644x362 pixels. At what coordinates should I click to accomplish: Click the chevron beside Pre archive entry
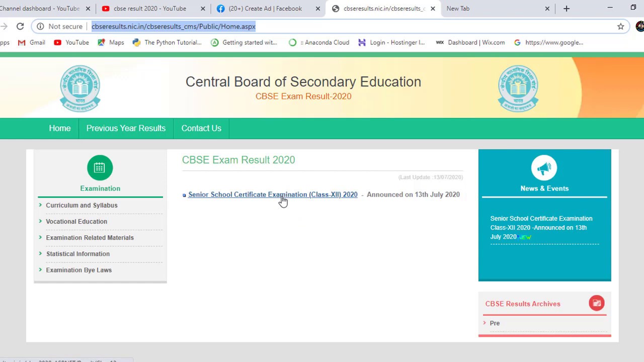click(x=485, y=323)
